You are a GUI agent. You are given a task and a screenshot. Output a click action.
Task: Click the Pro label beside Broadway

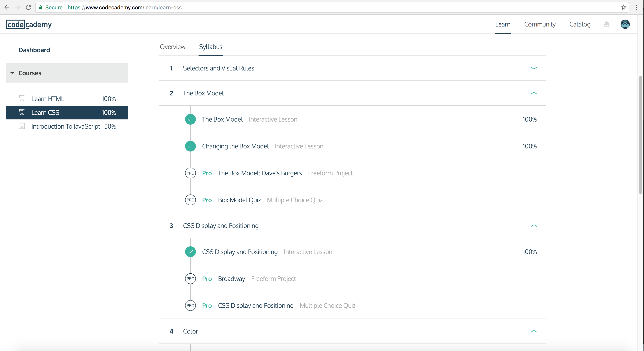(x=207, y=278)
